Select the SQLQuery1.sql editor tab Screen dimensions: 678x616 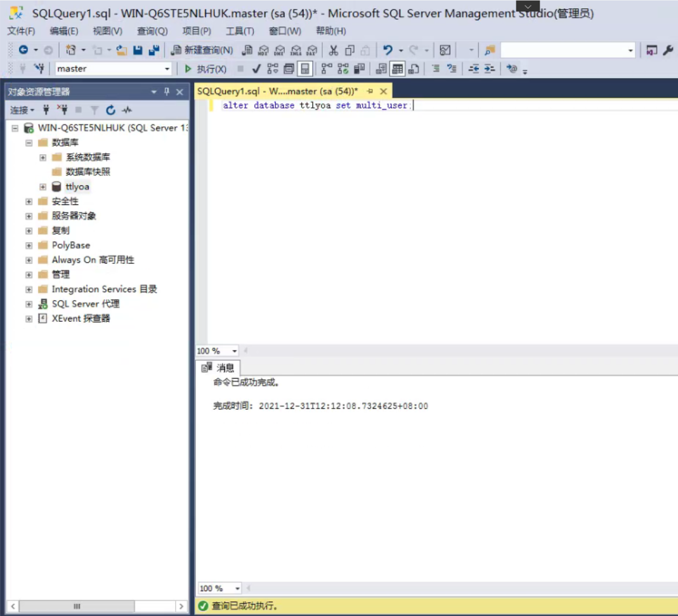[x=278, y=91]
